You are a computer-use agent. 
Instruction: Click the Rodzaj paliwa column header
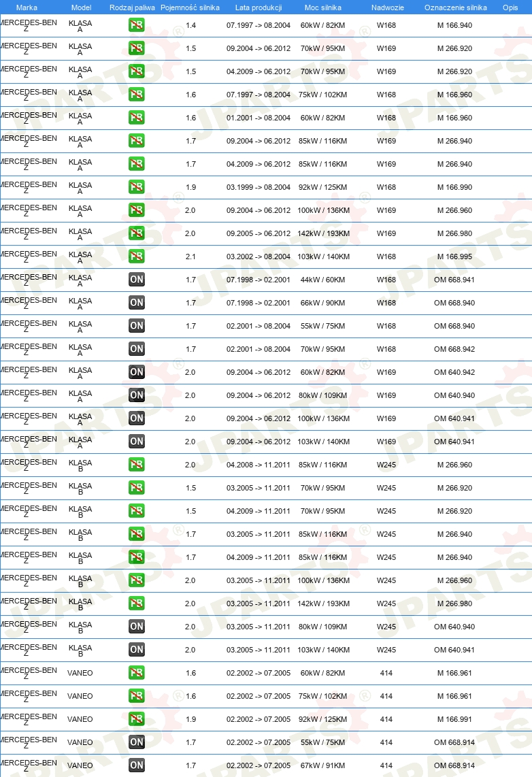click(x=132, y=7)
